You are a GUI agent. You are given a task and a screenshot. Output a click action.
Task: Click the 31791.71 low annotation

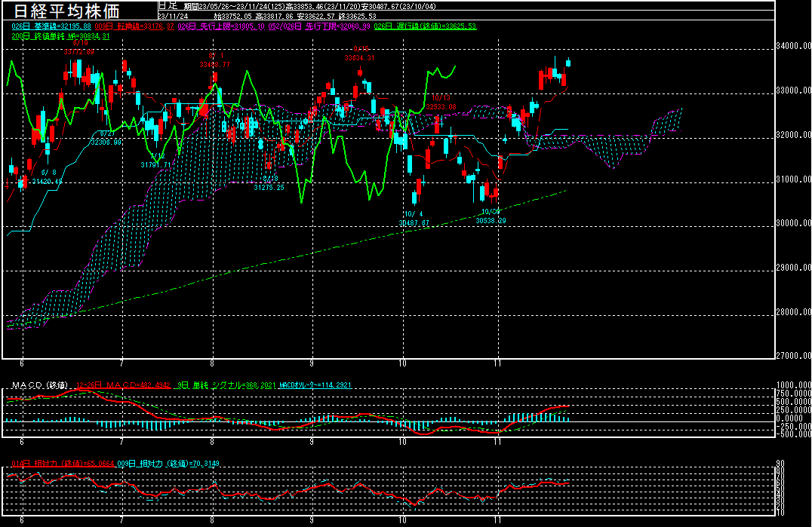[x=155, y=165]
